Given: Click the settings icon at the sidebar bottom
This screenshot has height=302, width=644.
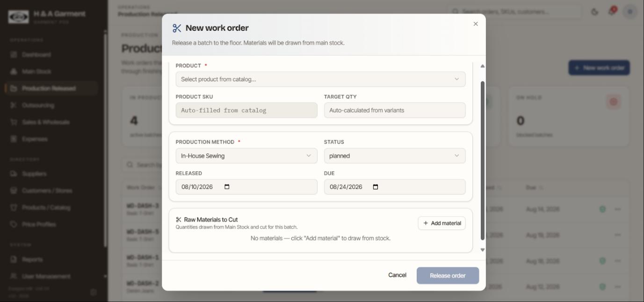Looking at the screenshot, I should pos(93,292).
